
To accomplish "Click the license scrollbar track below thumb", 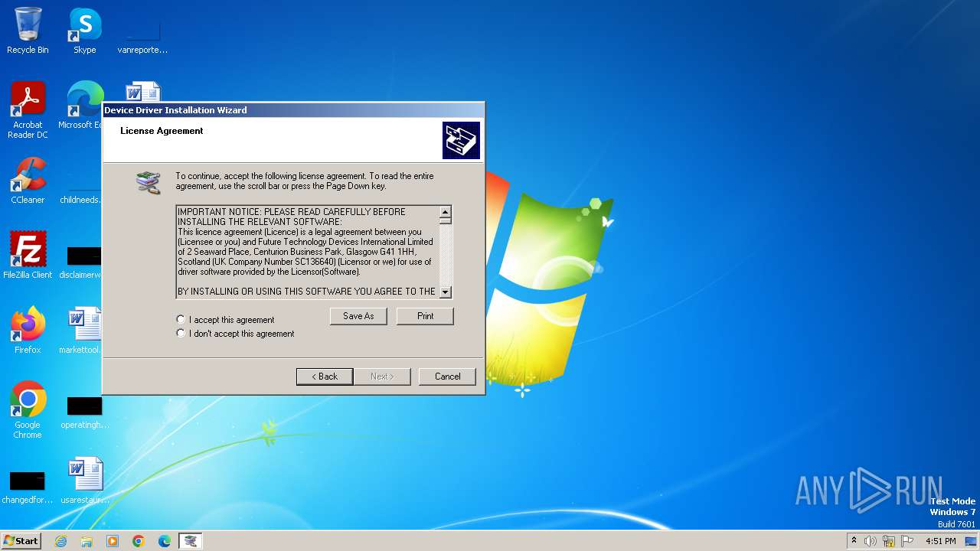I will (x=446, y=256).
